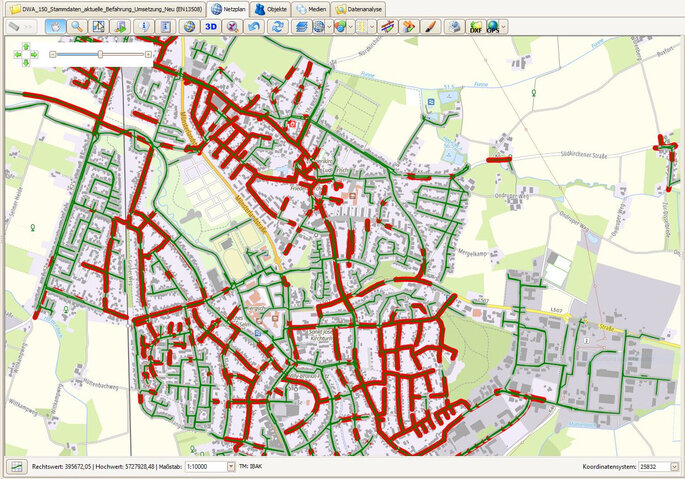
Task: Open the Maßstab scale dropdown
Action: pos(232,467)
